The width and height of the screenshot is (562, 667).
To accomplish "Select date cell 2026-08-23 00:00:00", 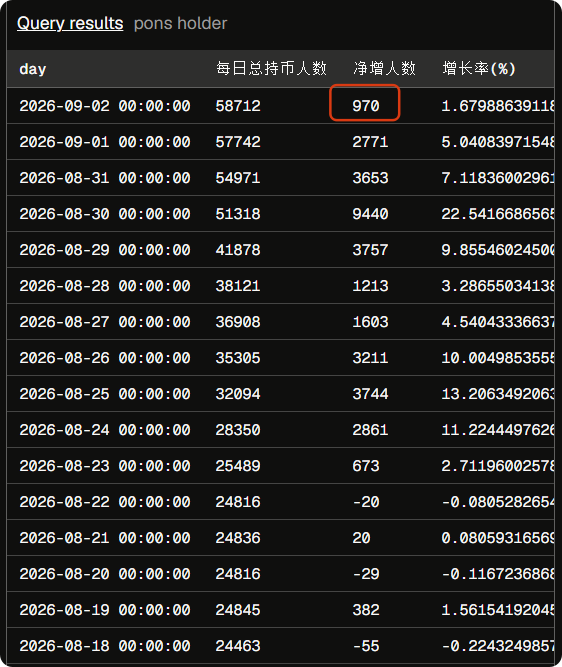I will click(105, 466).
